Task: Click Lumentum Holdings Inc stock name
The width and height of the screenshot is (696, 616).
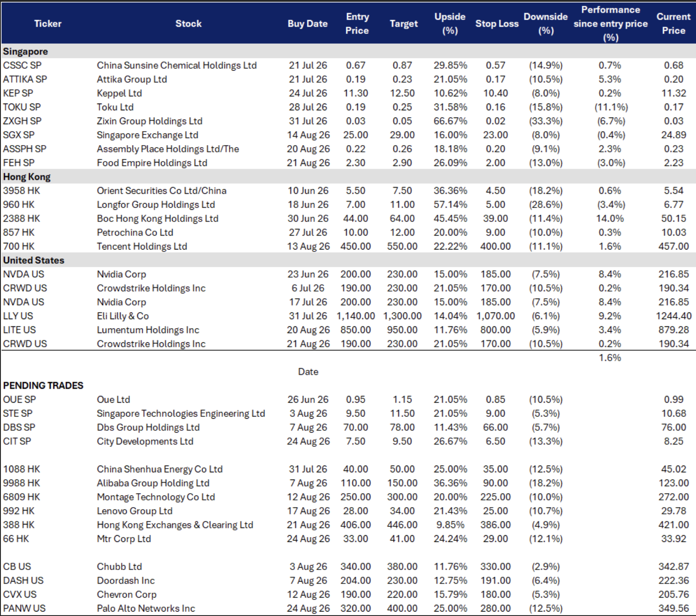Action: [x=148, y=330]
